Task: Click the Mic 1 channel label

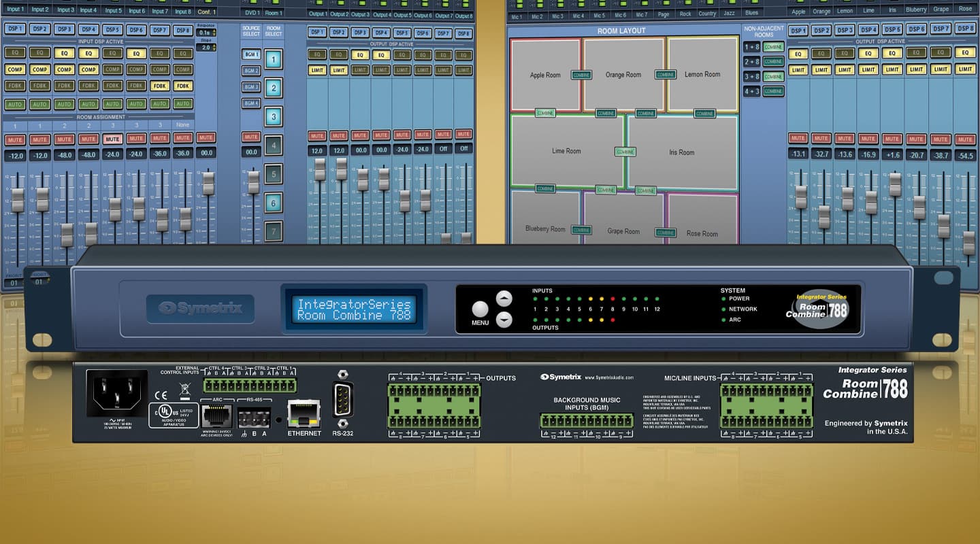Action: pyautogui.click(x=517, y=16)
